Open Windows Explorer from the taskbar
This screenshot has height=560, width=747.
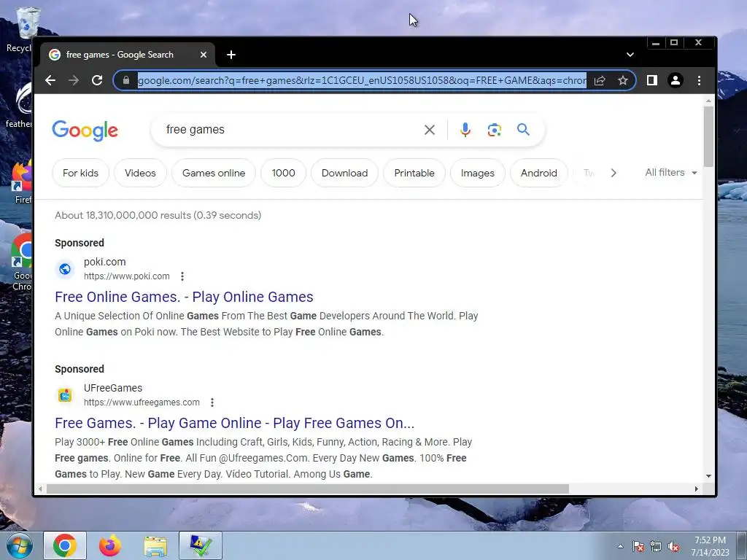coord(155,545)
